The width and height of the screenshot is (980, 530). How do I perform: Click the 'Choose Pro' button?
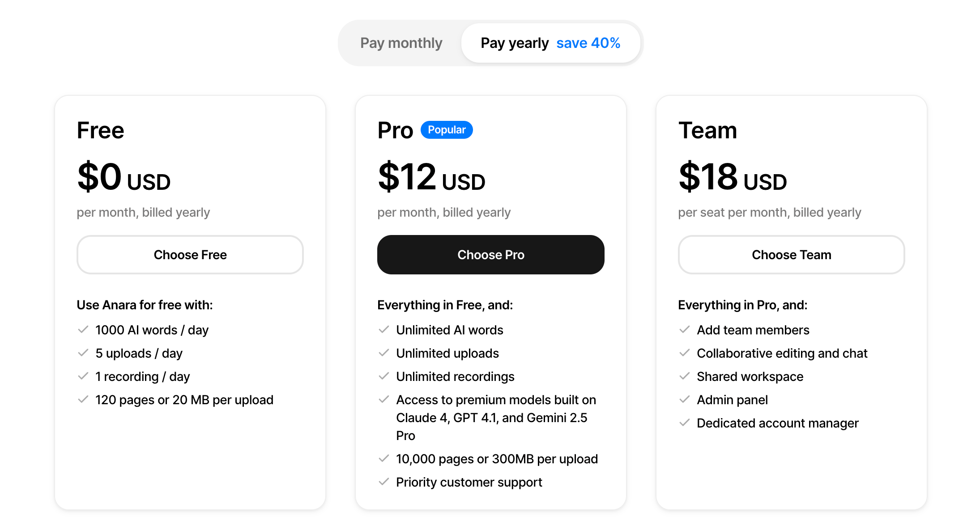491,254
